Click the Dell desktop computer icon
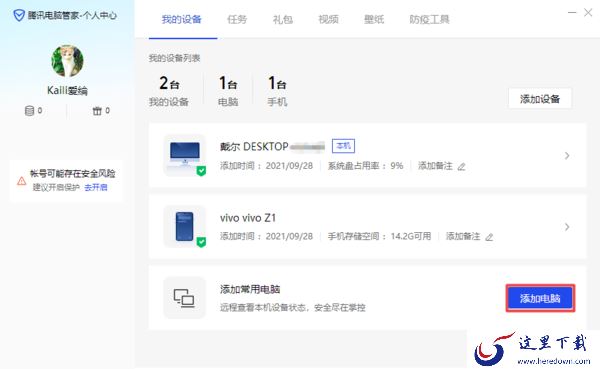This screenshot has height=369, width=600. click(x=185, y=155)
